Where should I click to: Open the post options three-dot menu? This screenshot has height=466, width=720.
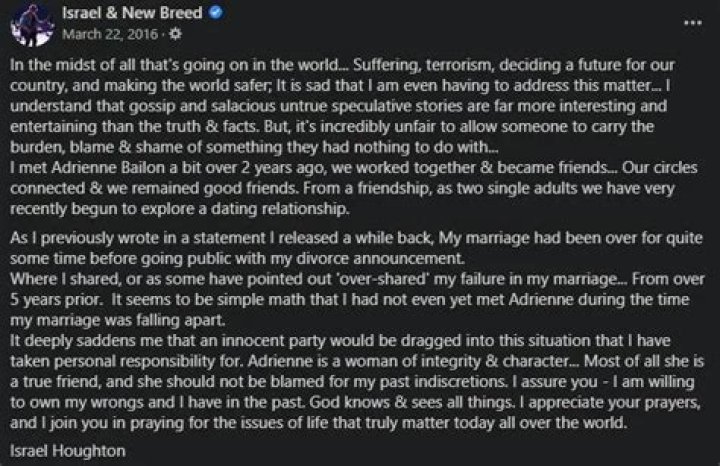[x=692, y=22]
